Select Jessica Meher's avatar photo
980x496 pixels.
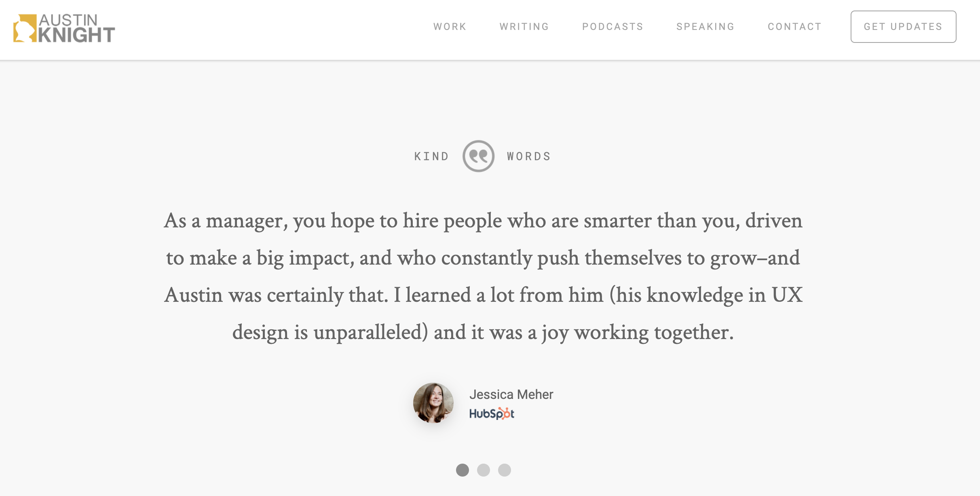click(433, 403)
